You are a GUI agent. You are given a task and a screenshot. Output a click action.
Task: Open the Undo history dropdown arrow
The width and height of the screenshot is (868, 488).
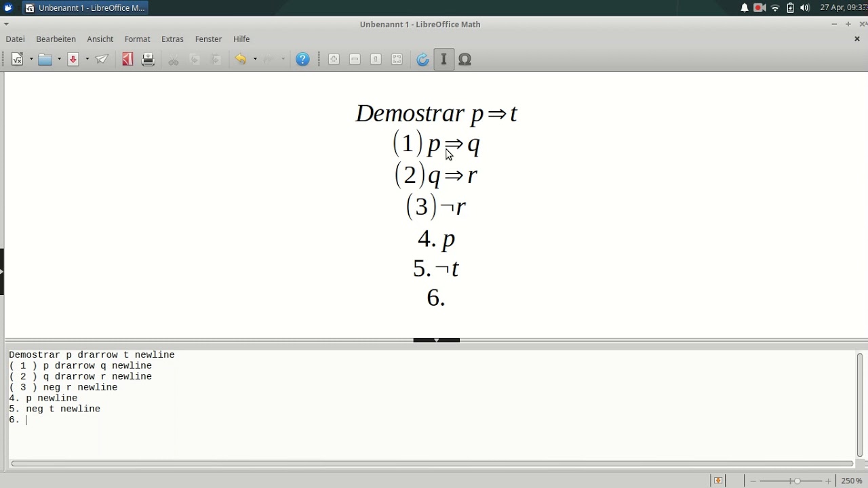click(x=255, y=60)
